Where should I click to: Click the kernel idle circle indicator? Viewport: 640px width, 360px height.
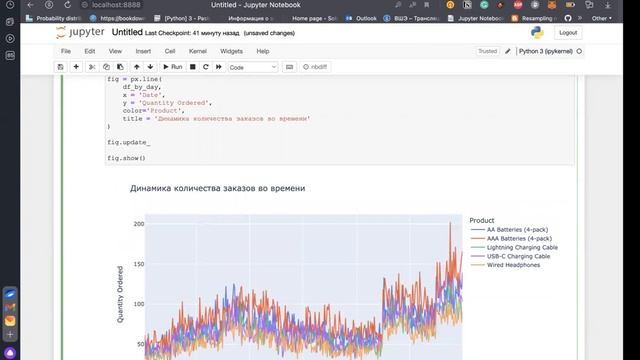click(x=579, y=51)
